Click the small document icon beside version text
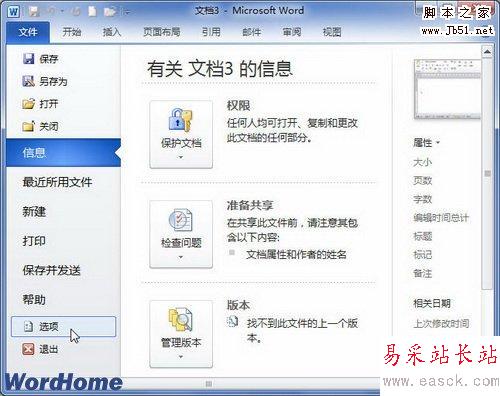 pos(233,322)
